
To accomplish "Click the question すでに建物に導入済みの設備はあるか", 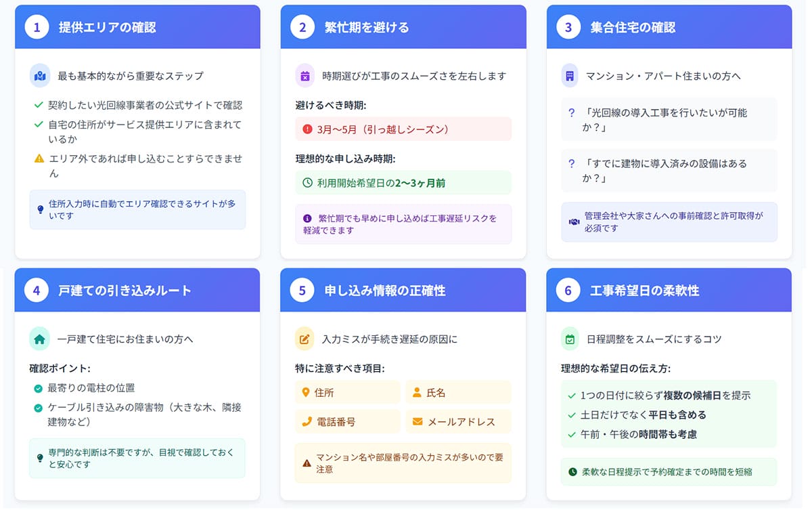I will 669,170.
